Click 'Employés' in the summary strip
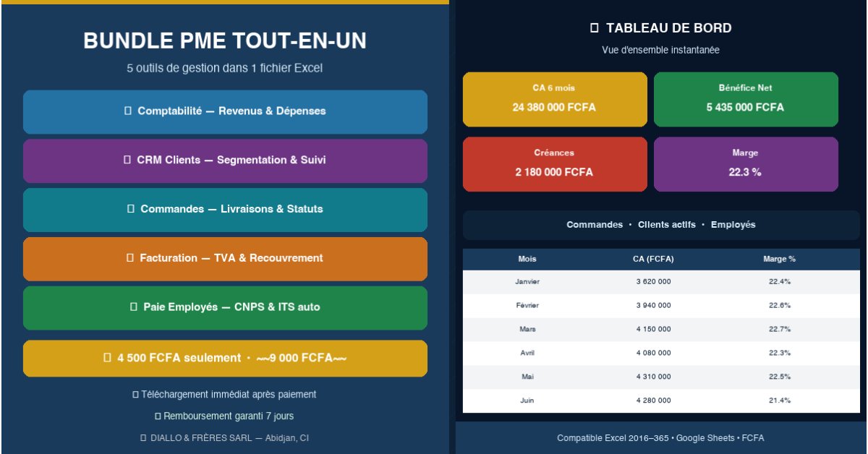This screenshot has width=868, height=454. tap(733, 225)
